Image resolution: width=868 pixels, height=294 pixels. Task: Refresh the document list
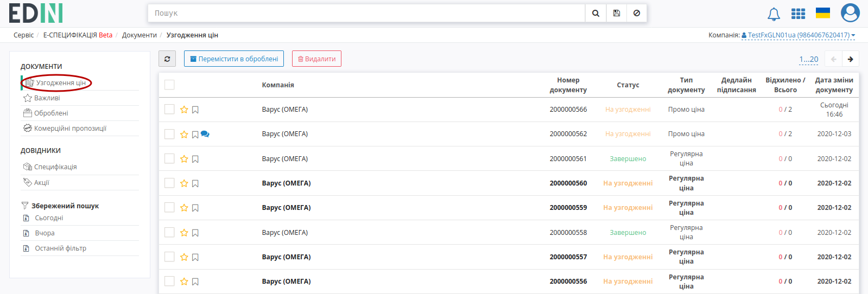pyautogui.click(x=167, y=59)
